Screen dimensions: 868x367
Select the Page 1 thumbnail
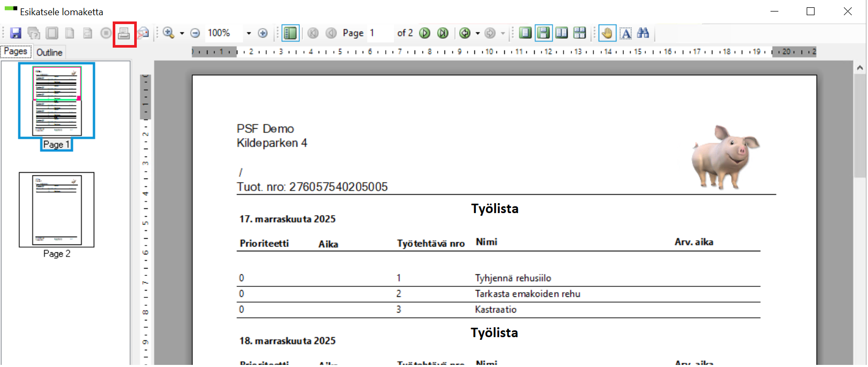pos(57,101)
